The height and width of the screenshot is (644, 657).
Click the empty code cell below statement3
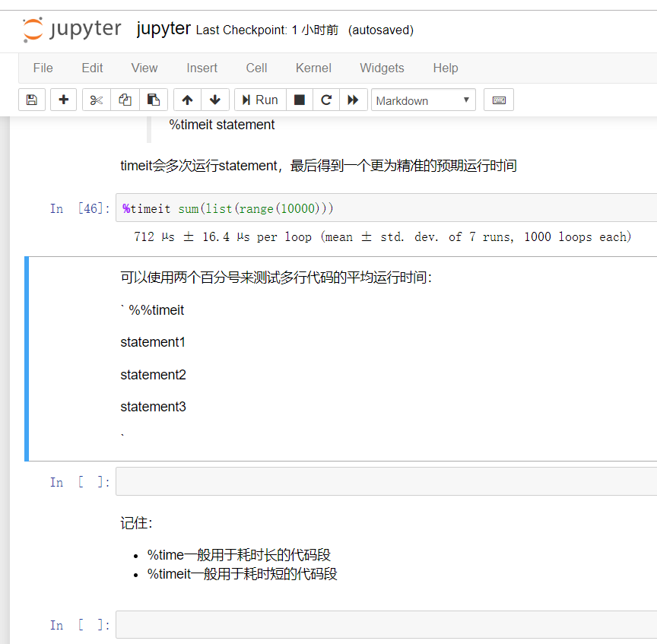[386, 481]
